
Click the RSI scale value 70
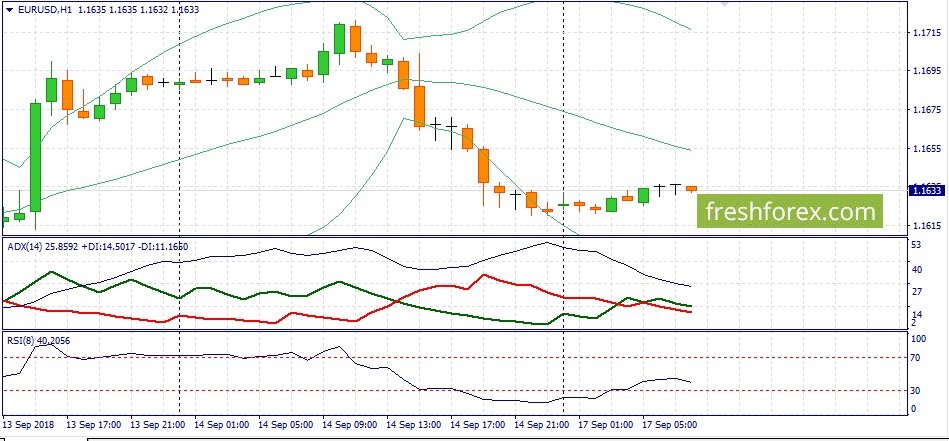coord(916,358)
